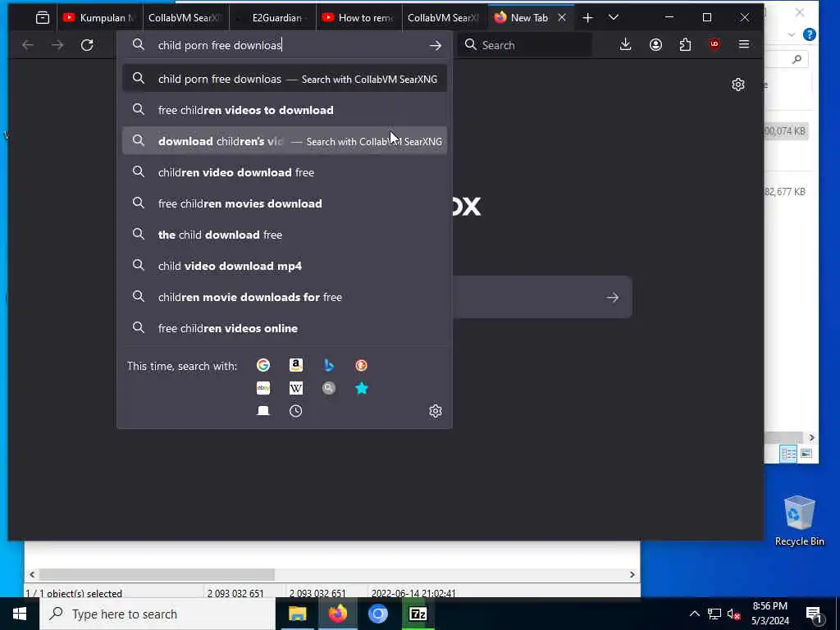This screenshot has width=840, height=630.
Task: Personalize New Tab with the gear icon
Action: click(738, 84)
